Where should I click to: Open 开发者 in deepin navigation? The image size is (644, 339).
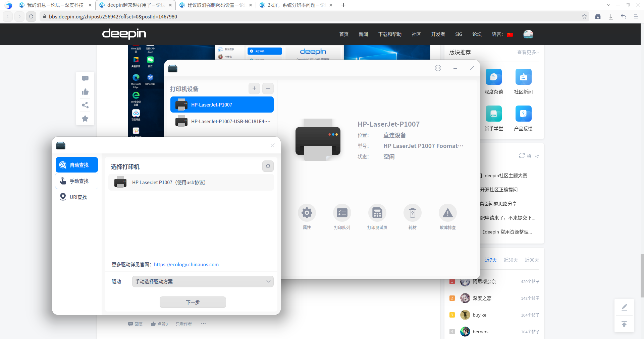coord(438,34)
